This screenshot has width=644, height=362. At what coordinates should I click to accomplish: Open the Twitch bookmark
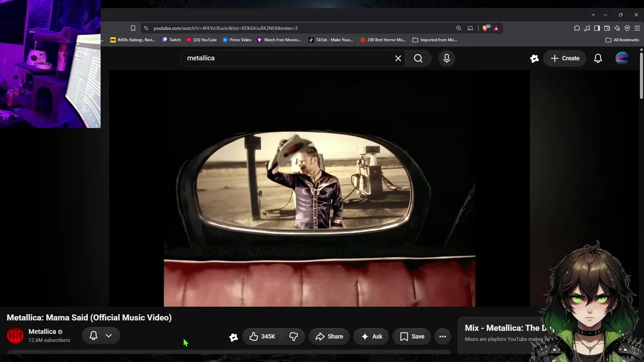[172, 40]
